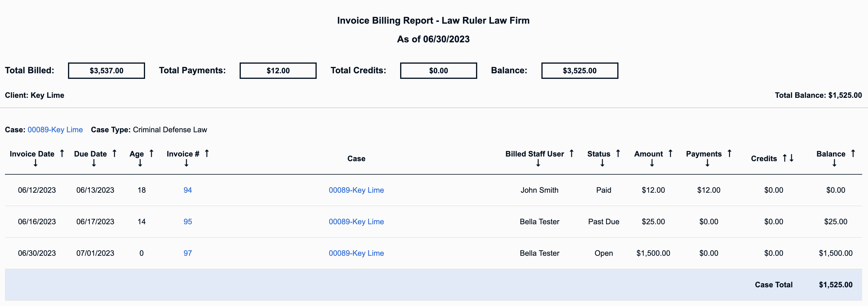Click ascending sort arrow for Invoice Date
The image size is (868, 306).
coord(62,153)
